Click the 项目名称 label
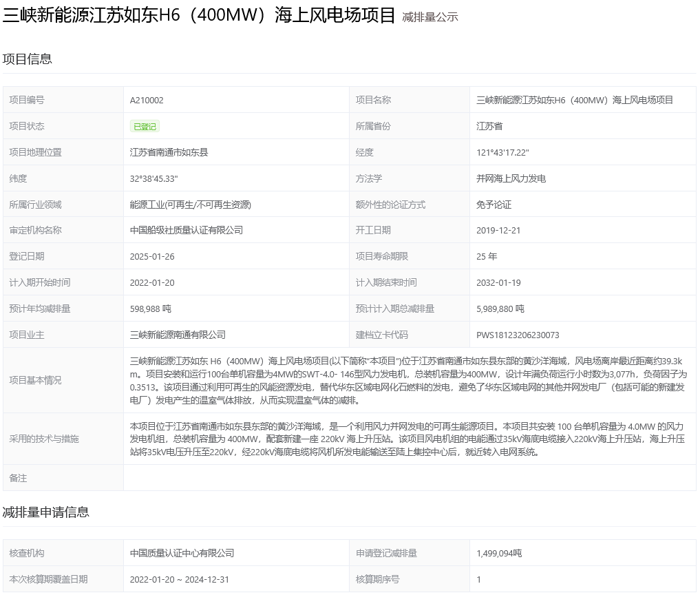The width and height of the screenshot is (700, 595). point(373,100)
